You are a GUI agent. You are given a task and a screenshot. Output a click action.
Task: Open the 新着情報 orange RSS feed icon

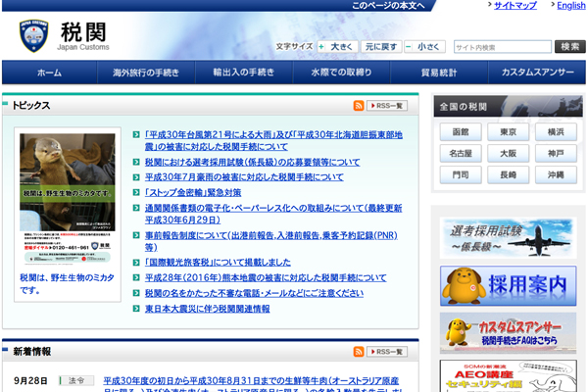(359, 352)
